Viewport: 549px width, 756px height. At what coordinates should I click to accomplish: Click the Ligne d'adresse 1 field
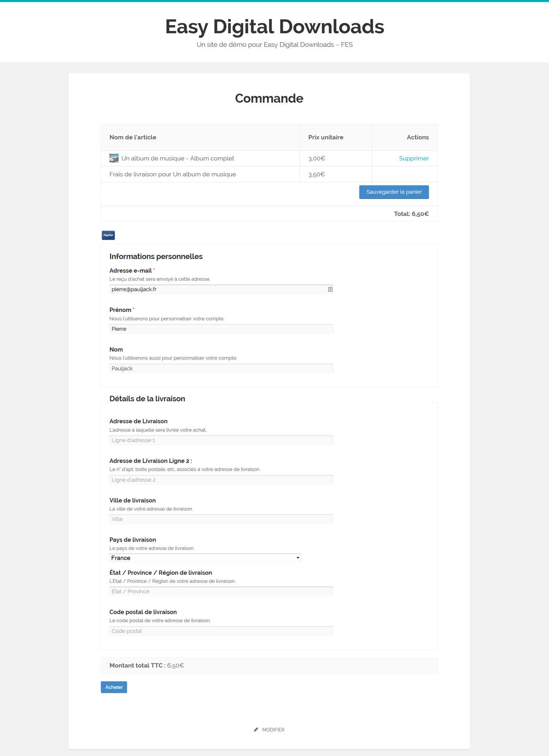point(221,440)
